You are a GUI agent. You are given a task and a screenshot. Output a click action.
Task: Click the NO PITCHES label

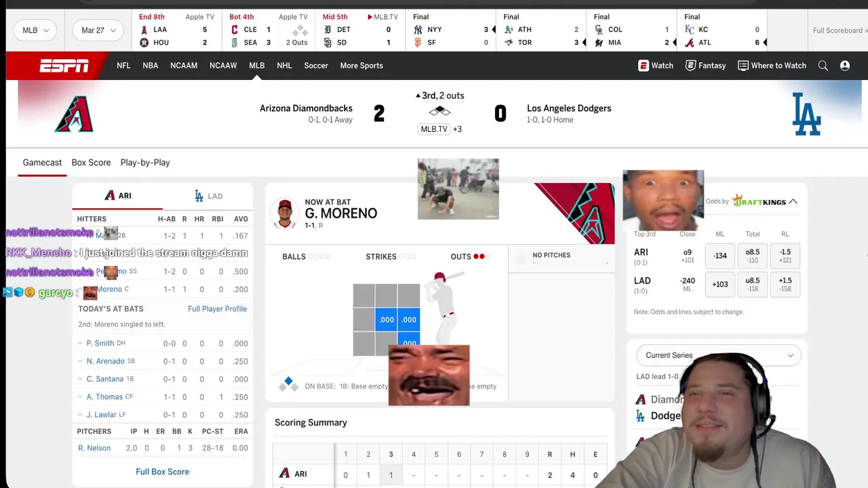[551, 256]
